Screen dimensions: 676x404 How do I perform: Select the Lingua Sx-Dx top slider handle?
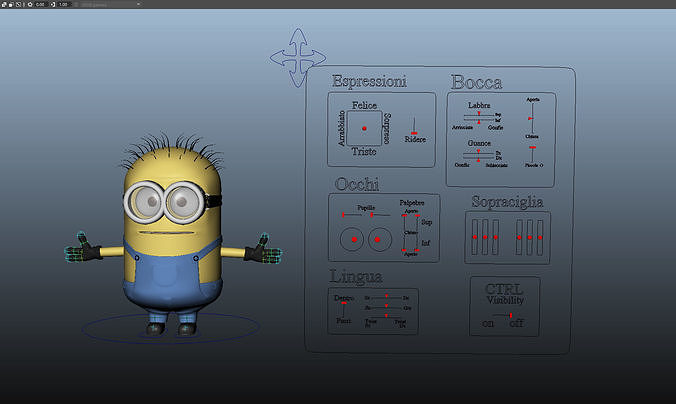pyautogui.click(x=386, y=296)
